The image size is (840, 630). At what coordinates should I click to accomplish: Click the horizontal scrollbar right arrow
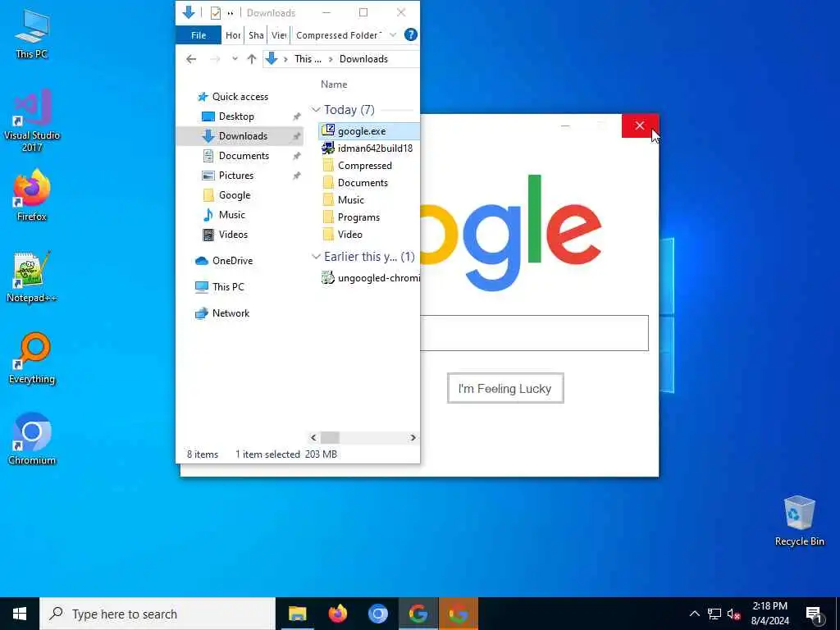tap(413, 438)
